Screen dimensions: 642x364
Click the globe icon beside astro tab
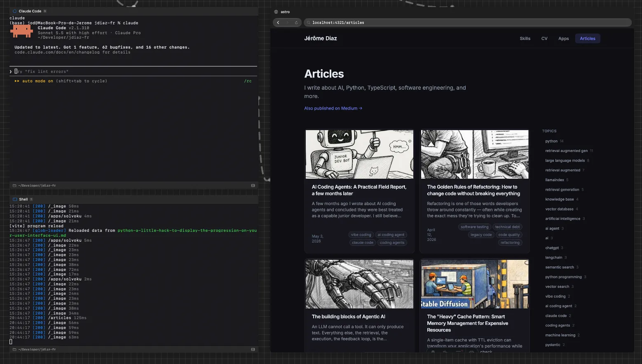[x=276, y=12]
